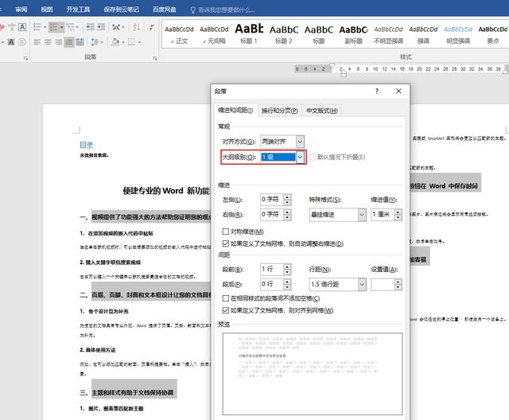
Task: Toggle 对称缩进 checkbox
Action: point(226,231)
